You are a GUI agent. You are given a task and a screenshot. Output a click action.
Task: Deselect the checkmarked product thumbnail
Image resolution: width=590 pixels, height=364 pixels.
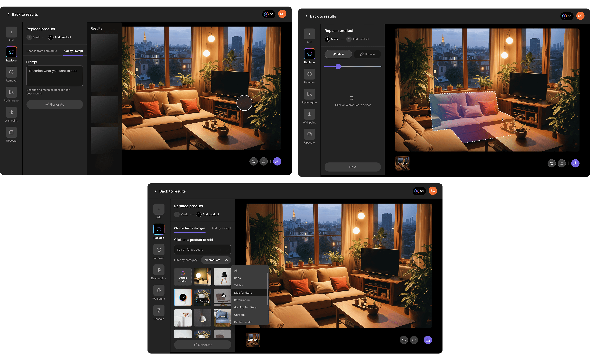[183, 297]
